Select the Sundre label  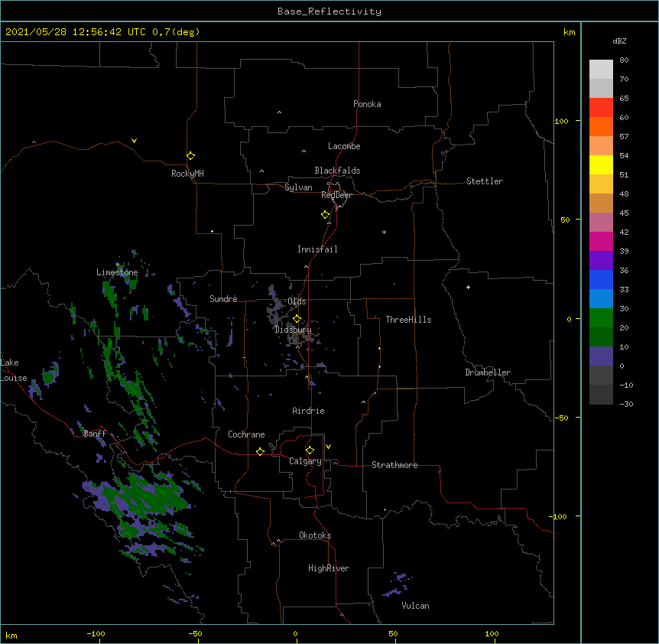(223, 299)
